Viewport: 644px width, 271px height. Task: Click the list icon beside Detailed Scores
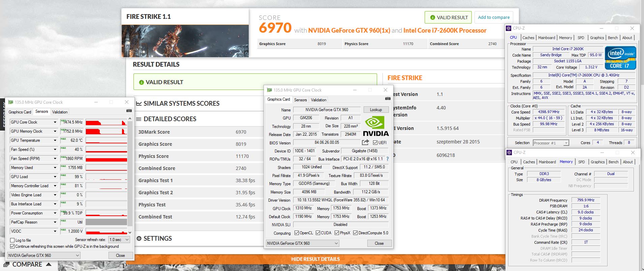click(139, 119)
